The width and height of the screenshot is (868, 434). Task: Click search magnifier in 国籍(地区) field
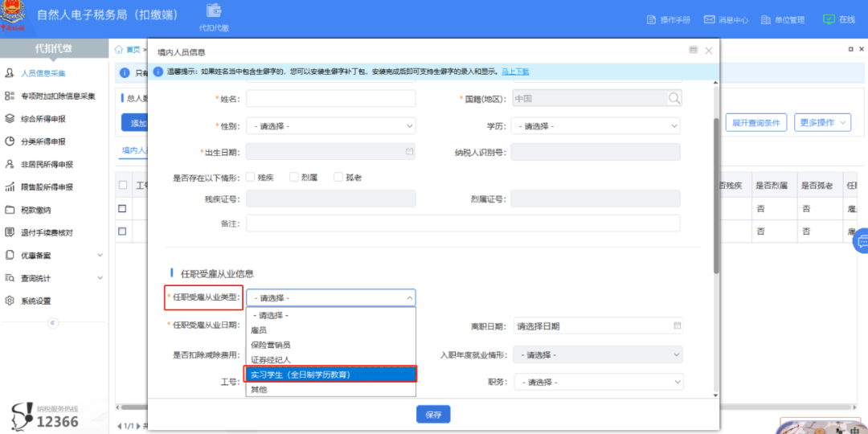(x=674, y=99)
